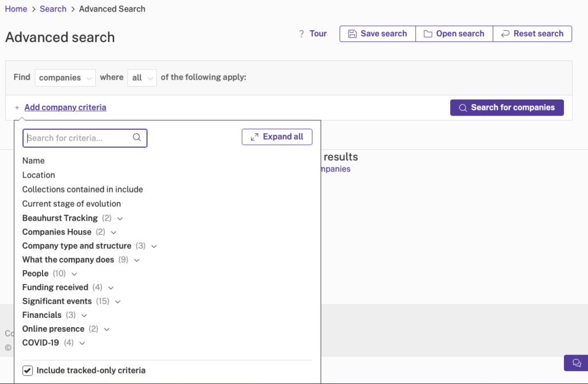Expand Beauhurst Tracking category
This screenshot has width=588, height=384.
pos(72,218)
